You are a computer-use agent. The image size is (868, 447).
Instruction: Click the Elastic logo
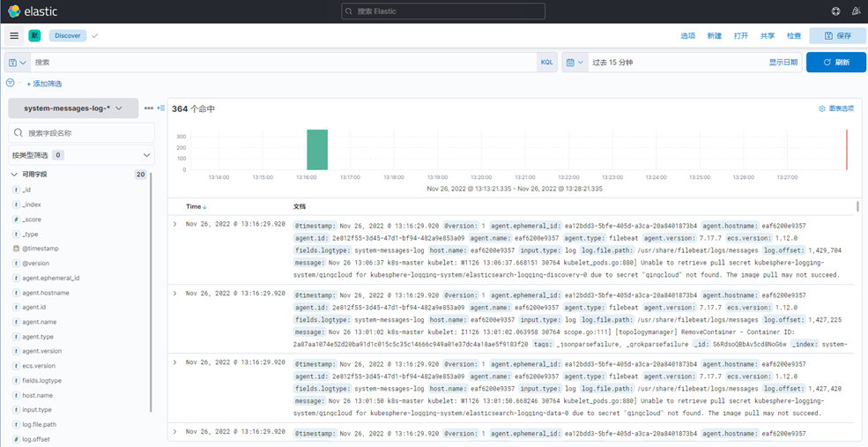tap(33, 11)
